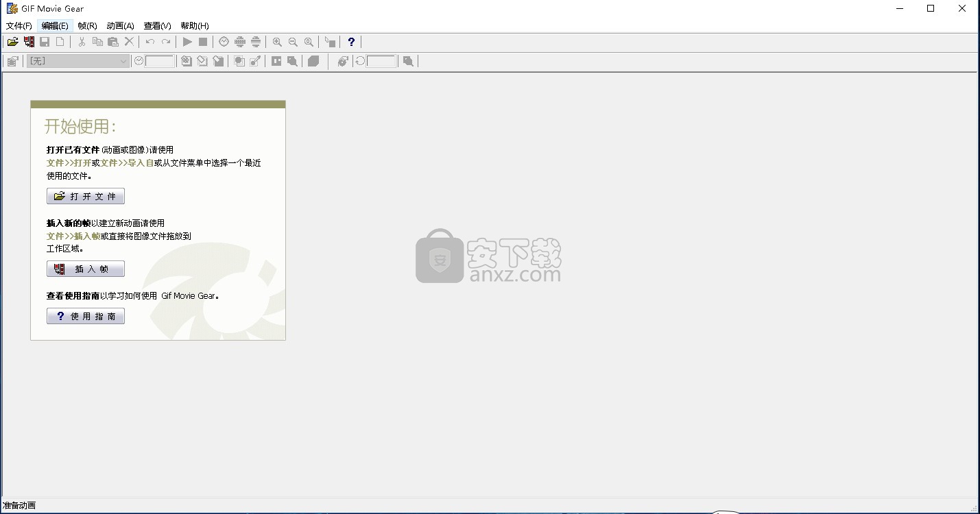Click the 使用指南 button
This screenshot has width=980, height=514.
pyautogui.click(x=86, y=316)
